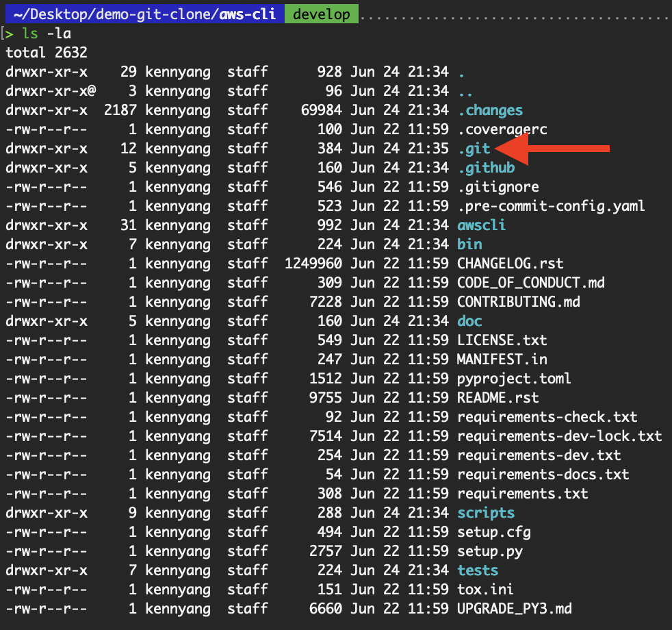Click the bin directory name
The width and height of the screenshot is (672, 630).
[469, 244]
